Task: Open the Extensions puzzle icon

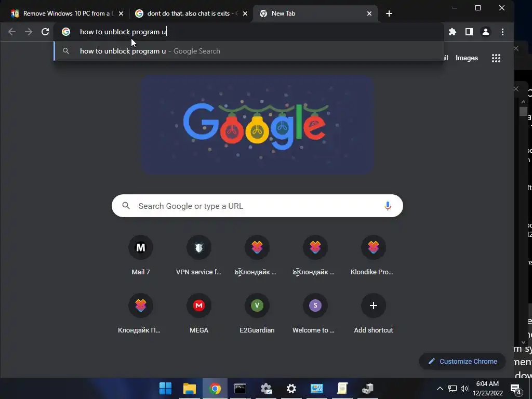Action: pos(453,32)
